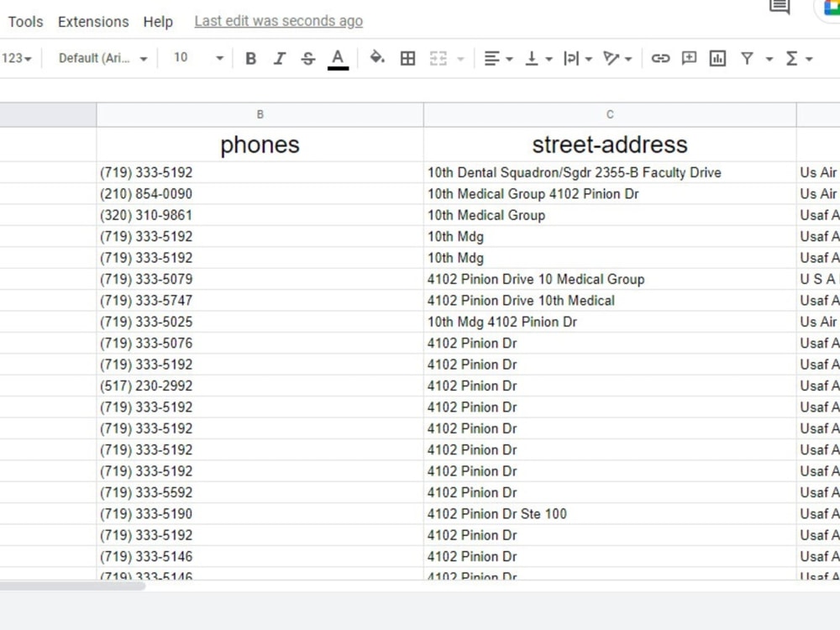Select cell with (719) 333-5747
Viewport: 840px width, 630px height.
[x=260, y=301]
